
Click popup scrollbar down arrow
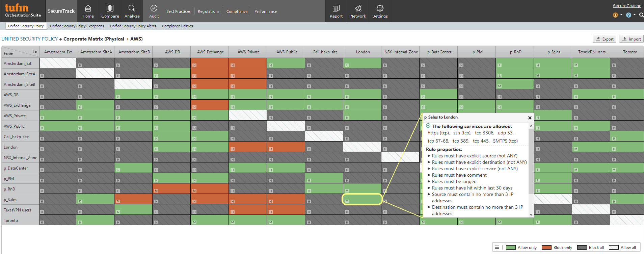coord(531,214)
